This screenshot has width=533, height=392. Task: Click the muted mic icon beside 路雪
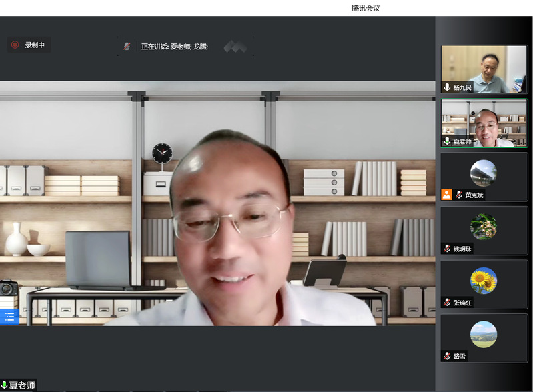click(x=447, y=356)
